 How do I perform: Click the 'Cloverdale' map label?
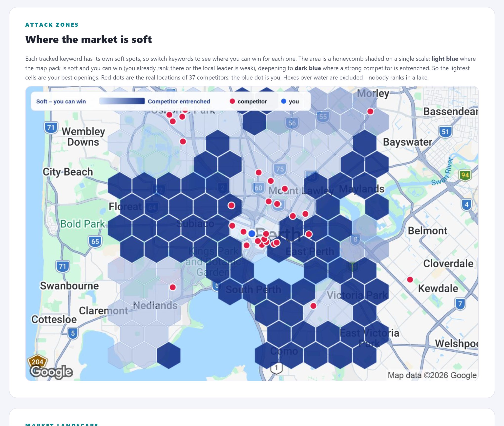[448, 264]
